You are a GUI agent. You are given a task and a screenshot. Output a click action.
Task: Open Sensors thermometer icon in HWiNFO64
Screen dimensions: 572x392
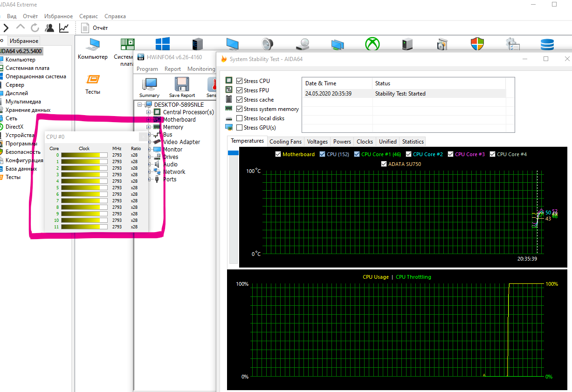tap(211, 87)
